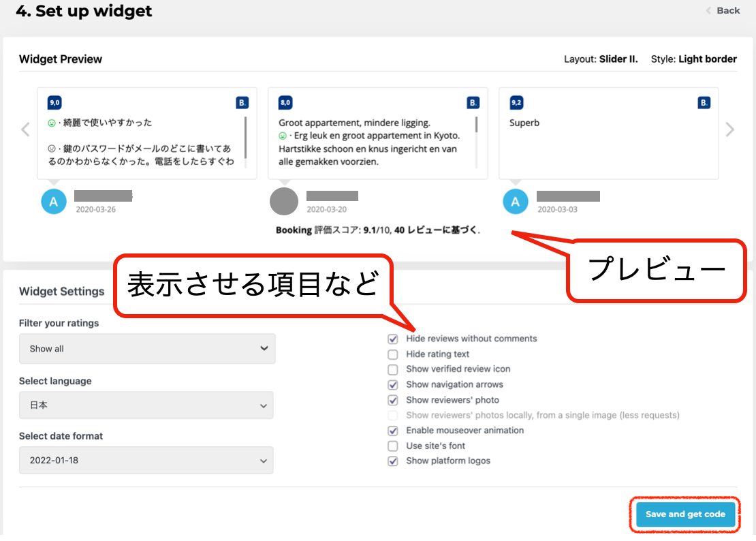
Task: Enable Show verified review icon
Action: point(393,369)
